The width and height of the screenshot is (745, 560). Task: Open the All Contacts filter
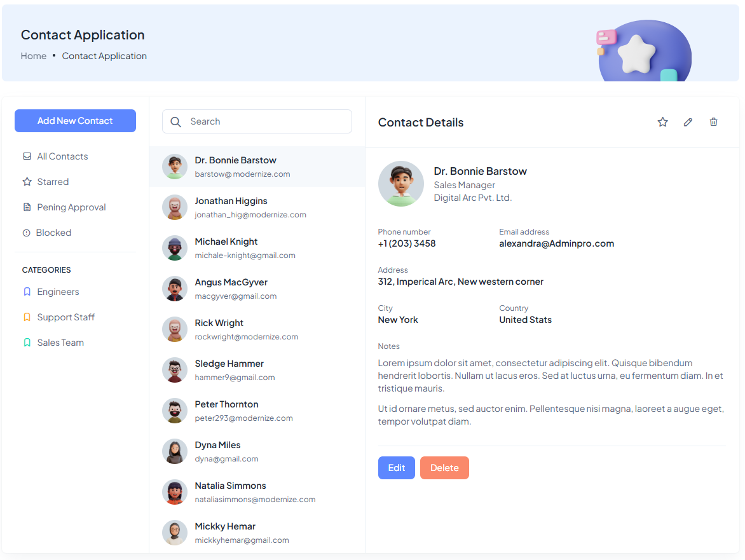tap(62, 156)
